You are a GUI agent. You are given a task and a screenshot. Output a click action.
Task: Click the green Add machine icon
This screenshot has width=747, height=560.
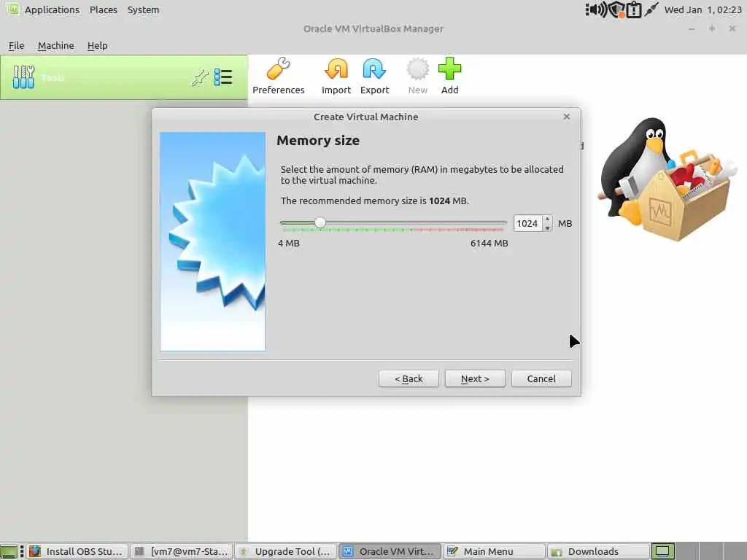(x=449, y=76)
